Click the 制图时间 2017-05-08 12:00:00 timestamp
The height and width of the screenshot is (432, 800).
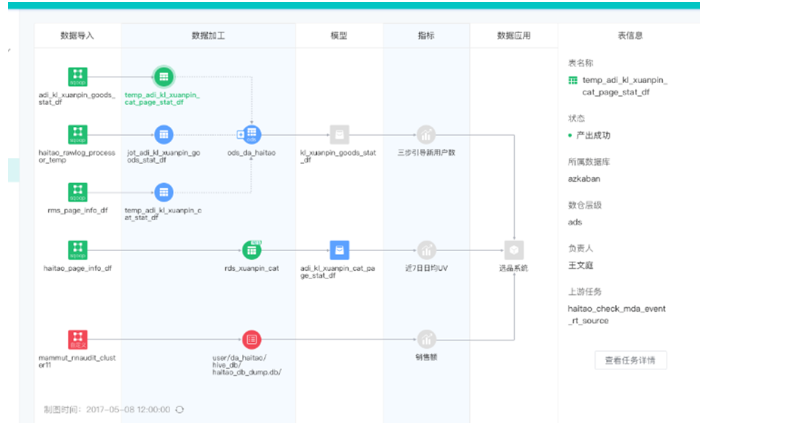[107, 410]
